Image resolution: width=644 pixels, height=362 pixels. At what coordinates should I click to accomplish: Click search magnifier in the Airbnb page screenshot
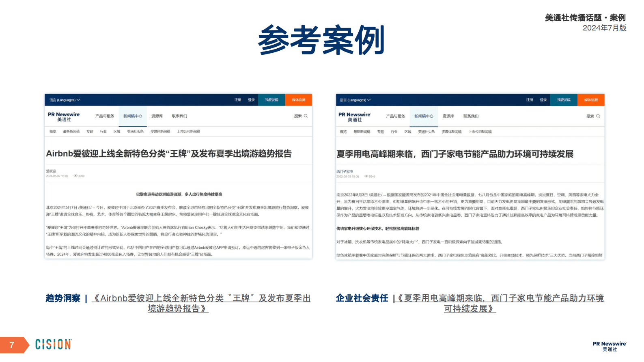point(306,116)
